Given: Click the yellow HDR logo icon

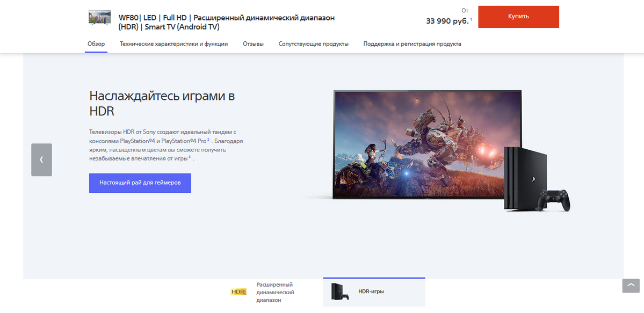Looking at the screenshot, I should (x=238, y=292).
